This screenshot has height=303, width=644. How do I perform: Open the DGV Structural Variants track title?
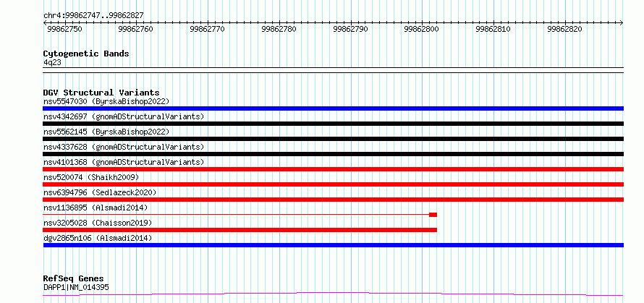pyautogui.click(x=101, y=93)
